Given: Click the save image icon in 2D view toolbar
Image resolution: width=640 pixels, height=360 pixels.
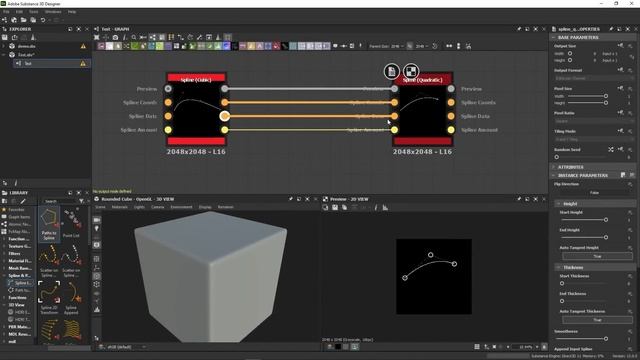Looking at the screenshot, I should tap(335, 207).
